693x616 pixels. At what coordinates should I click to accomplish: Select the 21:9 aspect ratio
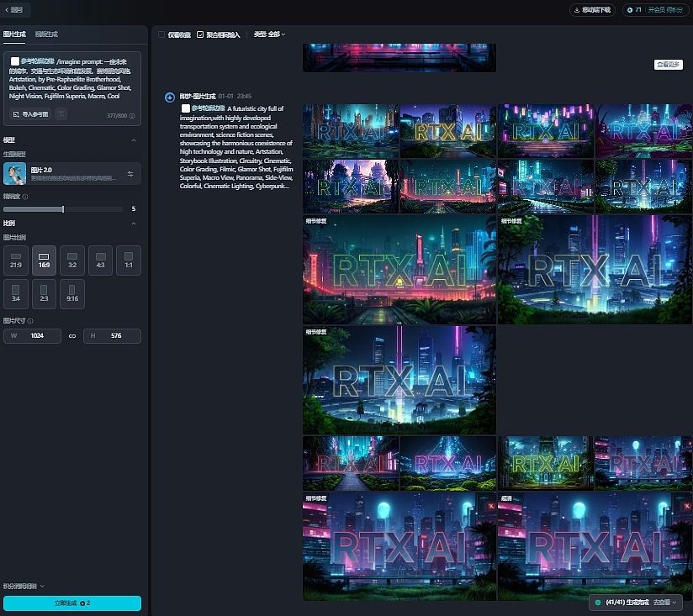[x=16, y=261]
